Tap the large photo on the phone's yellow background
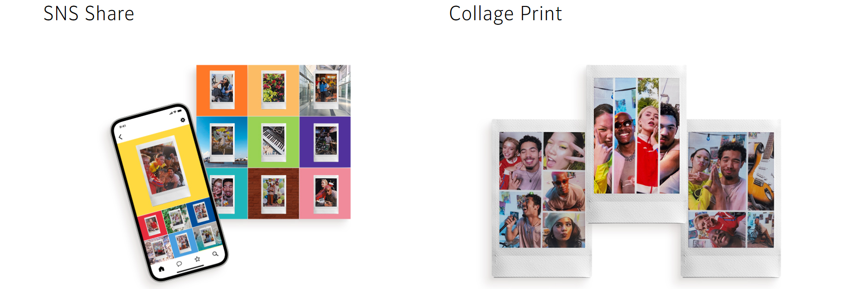Image resolution: width=868 pixels, height=289 pixels. [162, 170]
